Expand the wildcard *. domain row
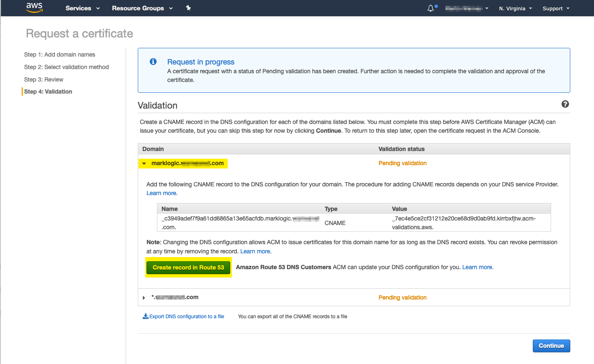The height and width of the screenshot is (364, 594). [144, 297]
